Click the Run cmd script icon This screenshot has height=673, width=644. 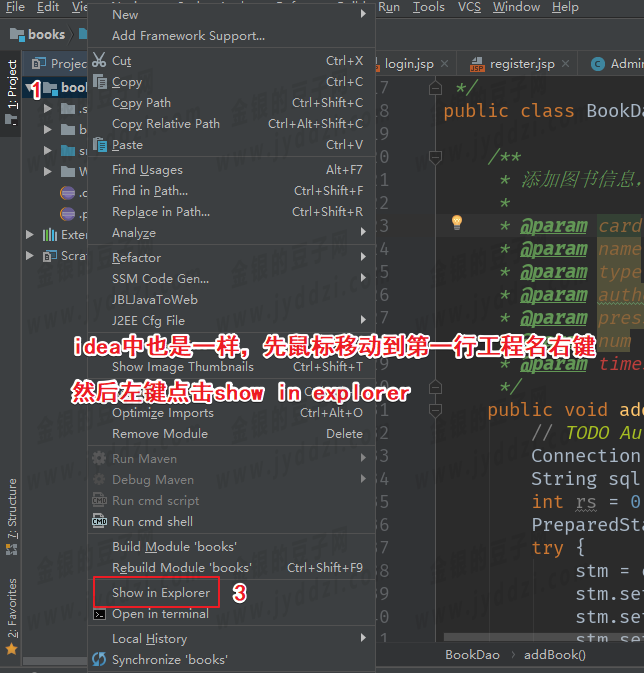coord(99,500)
